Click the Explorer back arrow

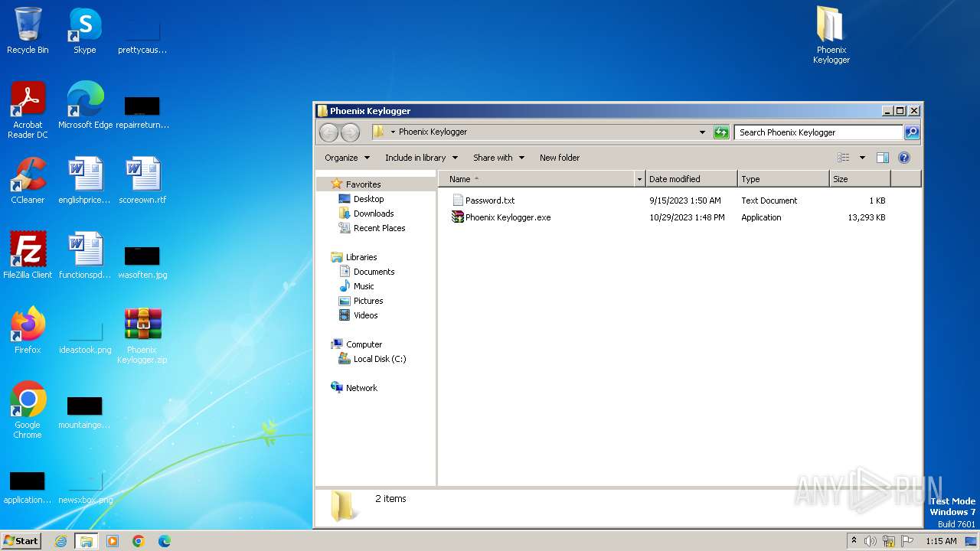click(x=328, y=132)
